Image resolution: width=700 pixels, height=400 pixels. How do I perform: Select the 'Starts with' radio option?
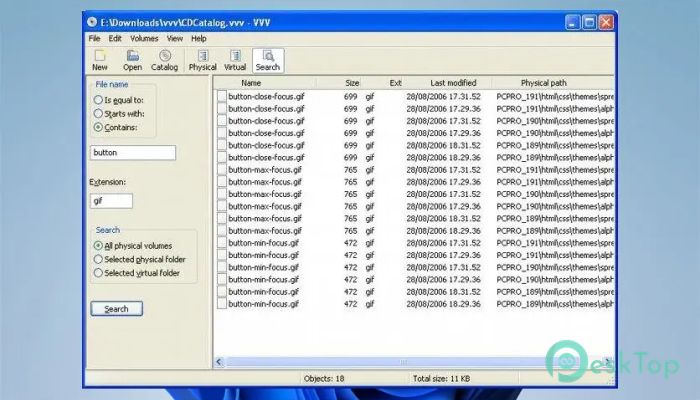(x=98, y=113)
